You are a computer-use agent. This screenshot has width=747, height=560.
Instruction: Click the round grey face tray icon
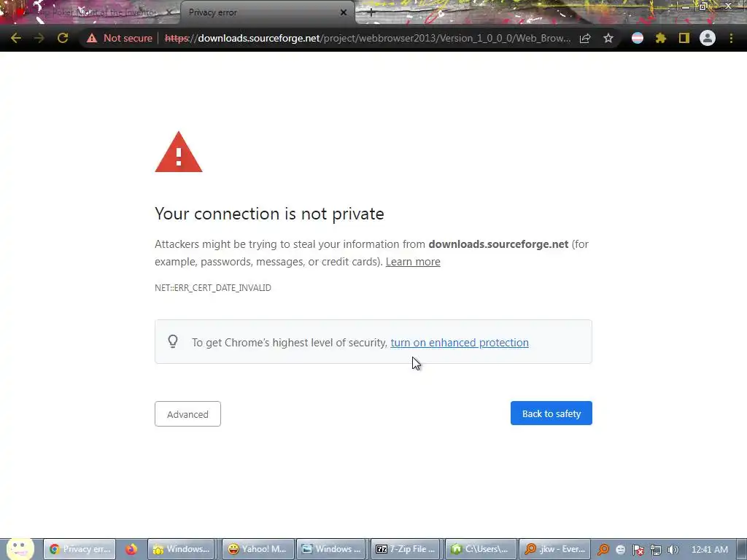pos(620,550)
